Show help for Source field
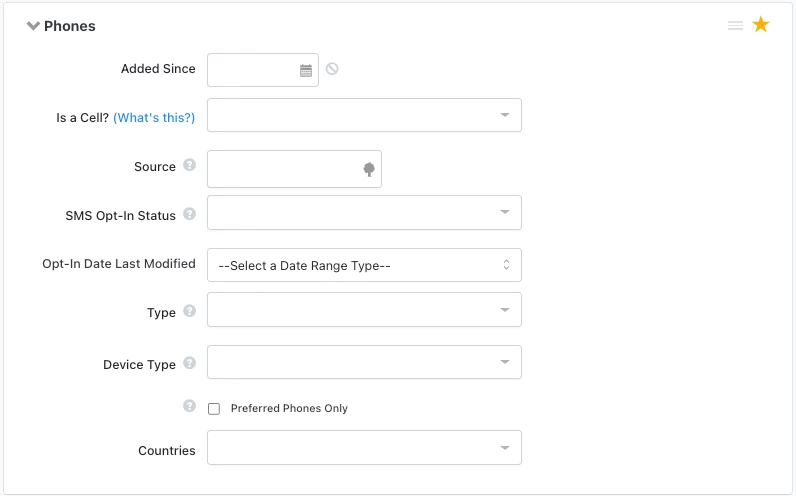The image size is (796, 496). [189, 165]
